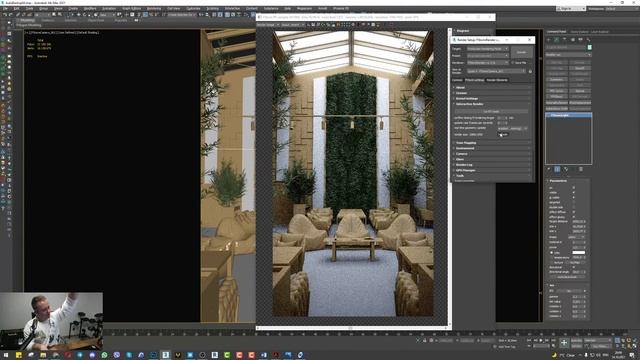The height and width of the screenshot is (360, 640).
Task: Click the Go to Start playback button
Action: 529,340
